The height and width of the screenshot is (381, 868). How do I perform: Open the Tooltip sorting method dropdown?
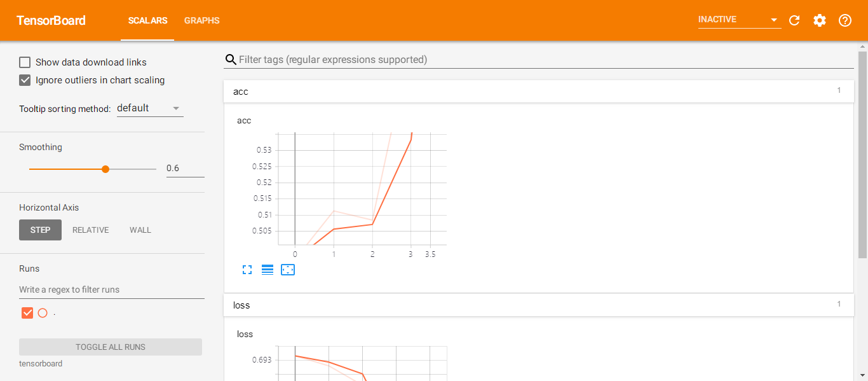[x=150, y=108]
